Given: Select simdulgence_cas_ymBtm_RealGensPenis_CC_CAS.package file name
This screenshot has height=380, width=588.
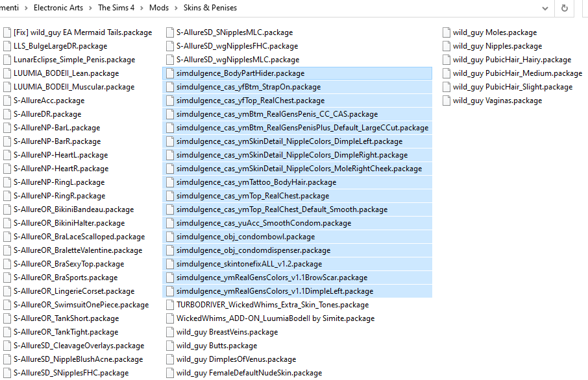Looking at the screenshot, I should pos(277,114).
